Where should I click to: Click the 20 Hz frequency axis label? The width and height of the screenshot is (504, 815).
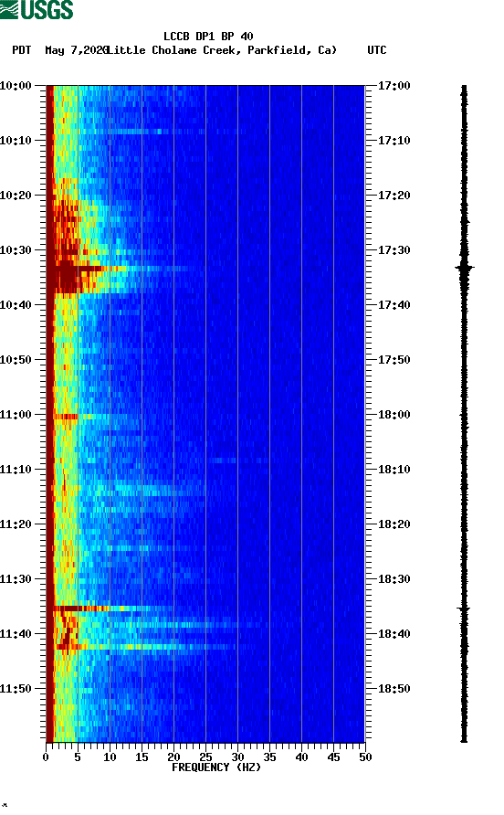click(173, 757)
